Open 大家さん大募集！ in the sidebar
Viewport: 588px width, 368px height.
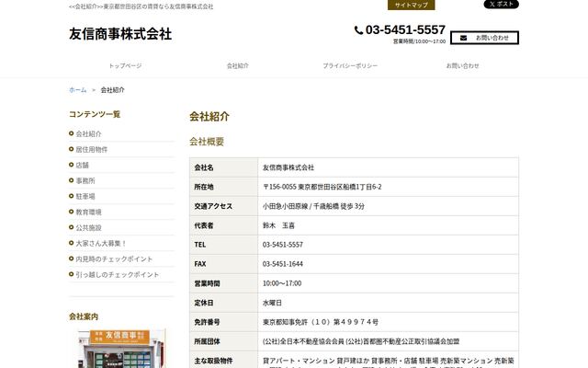click(x=101, y=243)
